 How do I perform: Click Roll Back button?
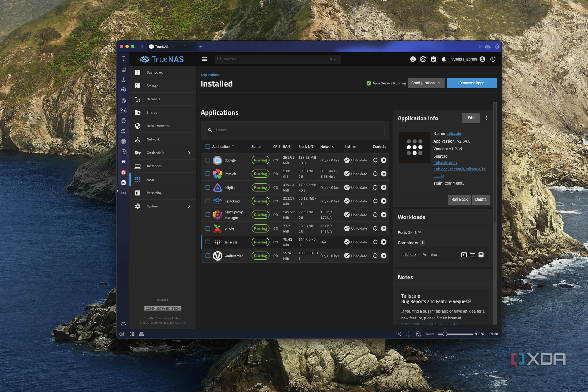tap(459, 200)
